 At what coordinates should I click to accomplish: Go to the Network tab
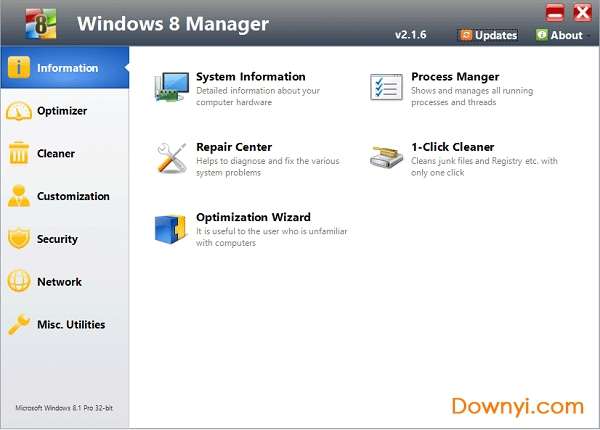click(65, 282)
